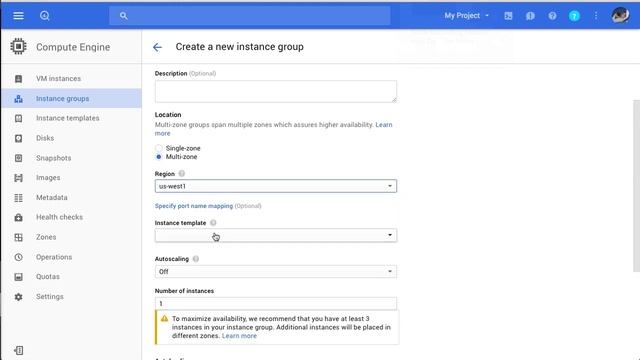Image resolution: width=640 pixels, height=360 pixels.
Task: Open Images in the sidebar
Action: point(71,178)
